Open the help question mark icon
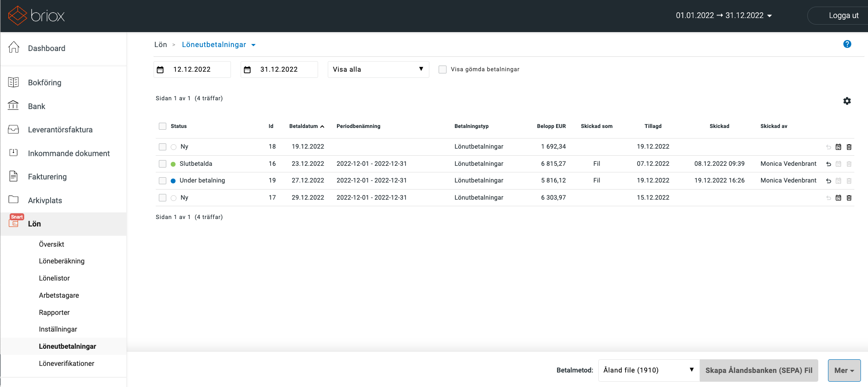This screenshot has height=387, width=868. coord(847,44)
